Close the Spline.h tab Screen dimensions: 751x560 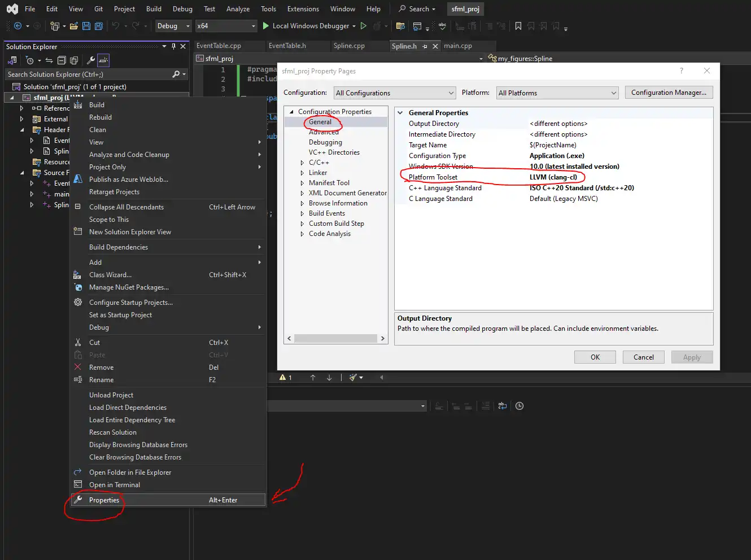coord(435,46)
